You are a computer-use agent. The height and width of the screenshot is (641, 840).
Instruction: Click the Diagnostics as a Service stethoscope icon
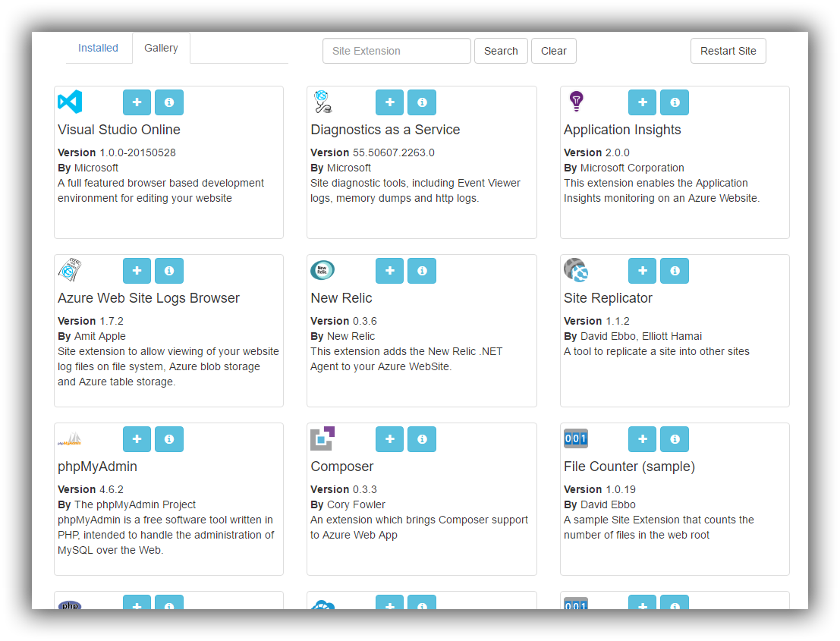322,102
